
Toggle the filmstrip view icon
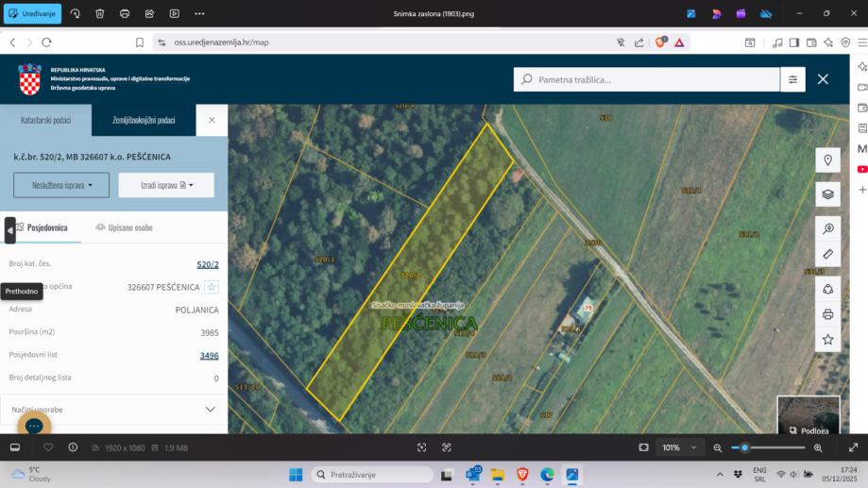[x=15, y=447]
